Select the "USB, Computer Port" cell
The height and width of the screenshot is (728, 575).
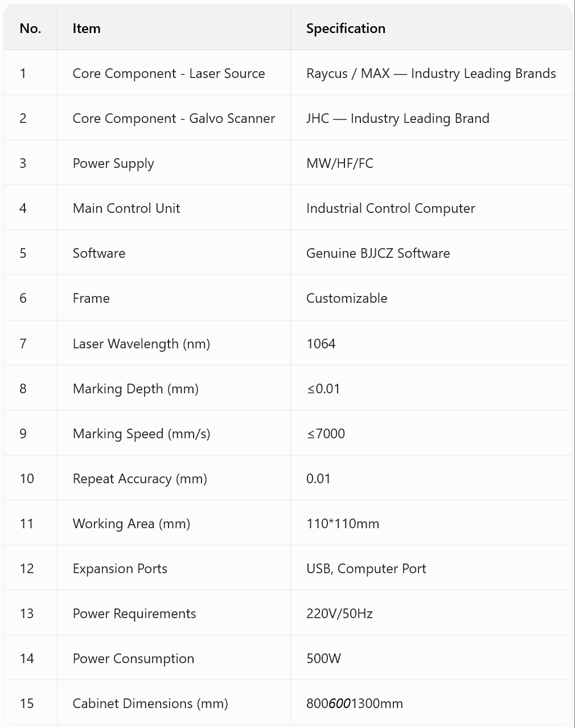(x=366, y=569)
